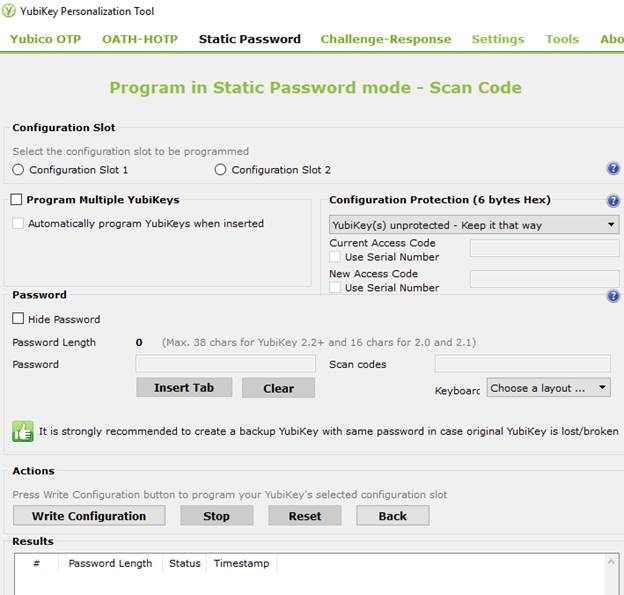Screen dimensions: 624x595
Task: Enable Program Multiple YubiKeys checkbox
Action: 16,199
